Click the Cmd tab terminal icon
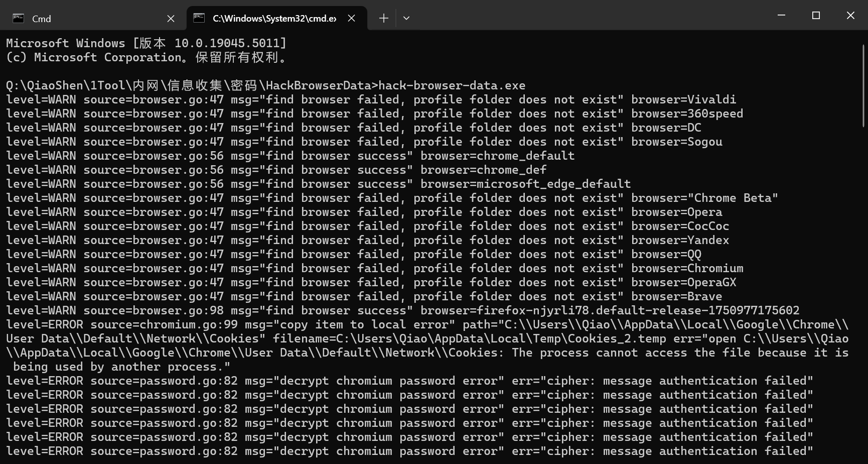 coord(19,19)
